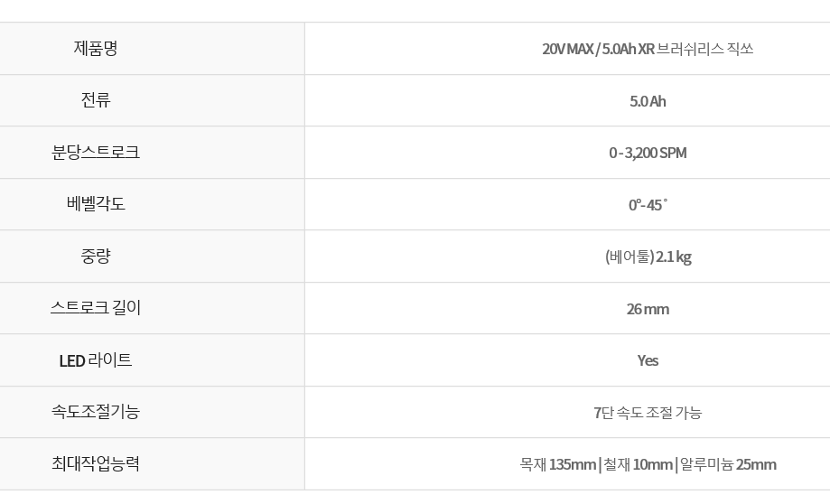Select the Yes value for LED light
The image size is (830, 504).
pos(648,360)
